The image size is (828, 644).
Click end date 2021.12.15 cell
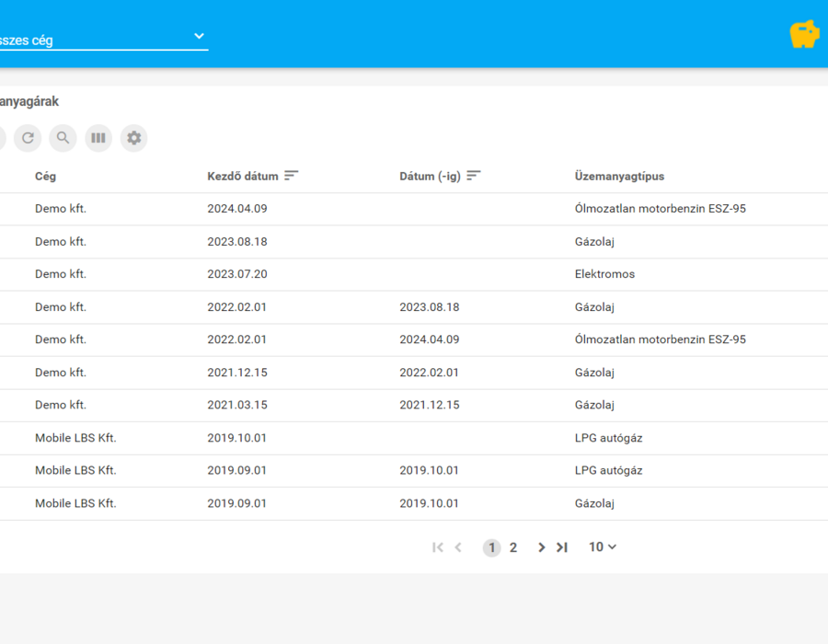tap(430, 405)
